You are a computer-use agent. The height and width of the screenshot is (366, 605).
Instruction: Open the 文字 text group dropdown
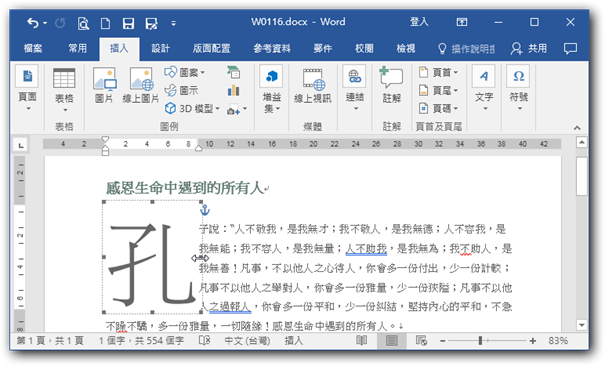click(484, 89)
